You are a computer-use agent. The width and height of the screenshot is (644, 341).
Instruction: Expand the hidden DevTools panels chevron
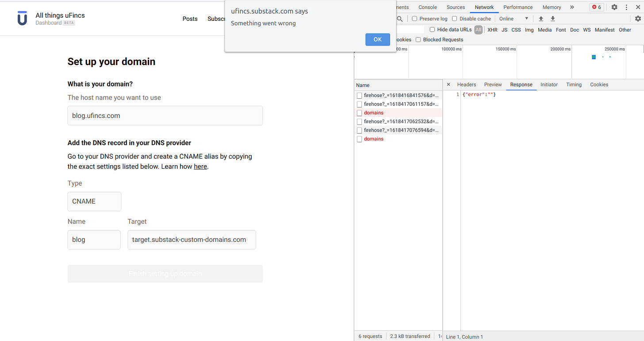click(x=572, y=7)
